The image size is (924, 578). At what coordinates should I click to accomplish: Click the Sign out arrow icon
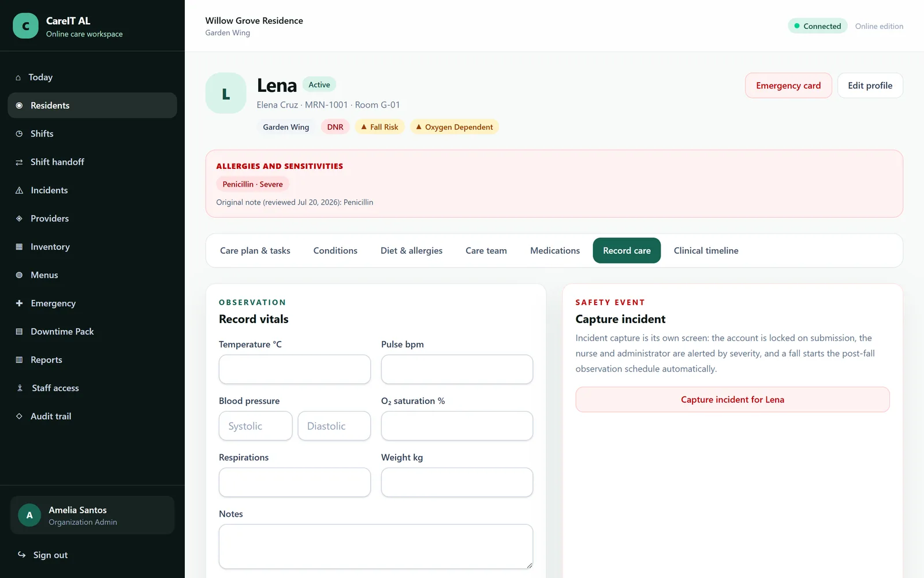tap(22, 555)
